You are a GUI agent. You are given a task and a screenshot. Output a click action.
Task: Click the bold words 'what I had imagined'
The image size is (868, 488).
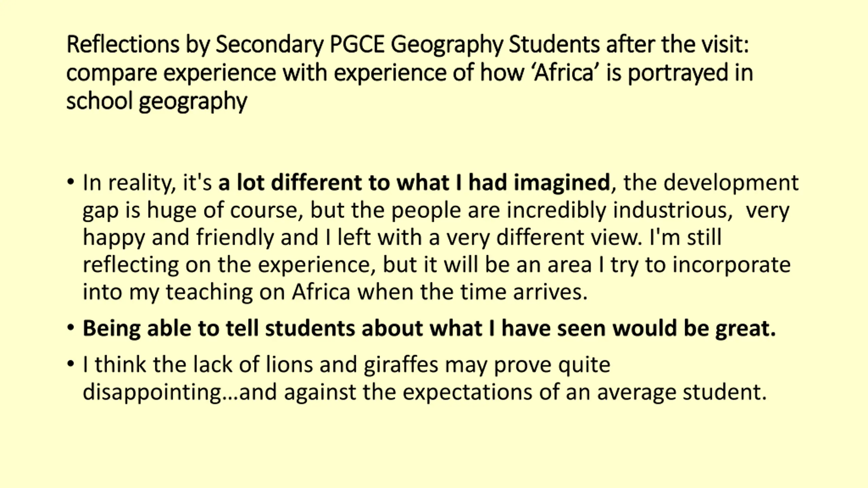pyautogui.click(x=504, y=183)
